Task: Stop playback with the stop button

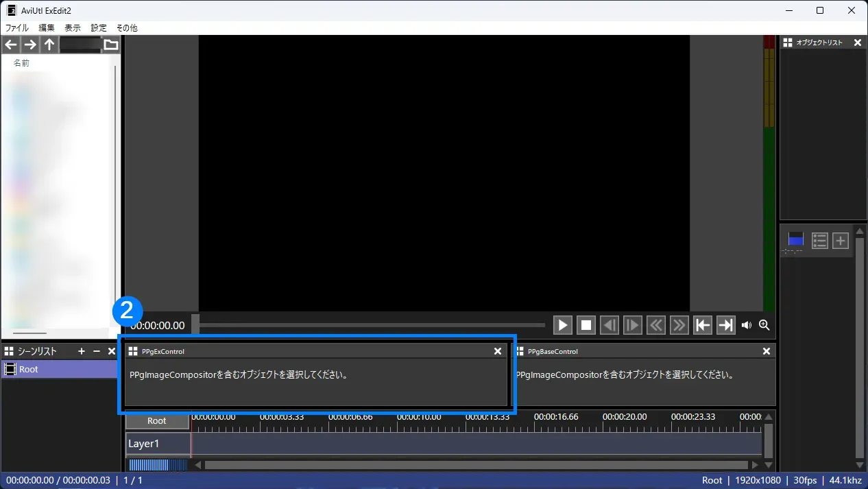Action: (x=586, y=325)
